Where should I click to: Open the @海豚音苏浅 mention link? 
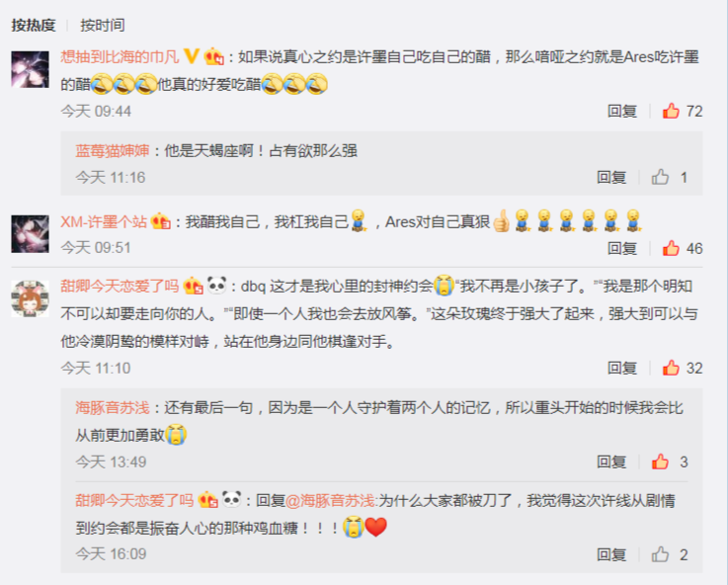[x=330, y=500]
